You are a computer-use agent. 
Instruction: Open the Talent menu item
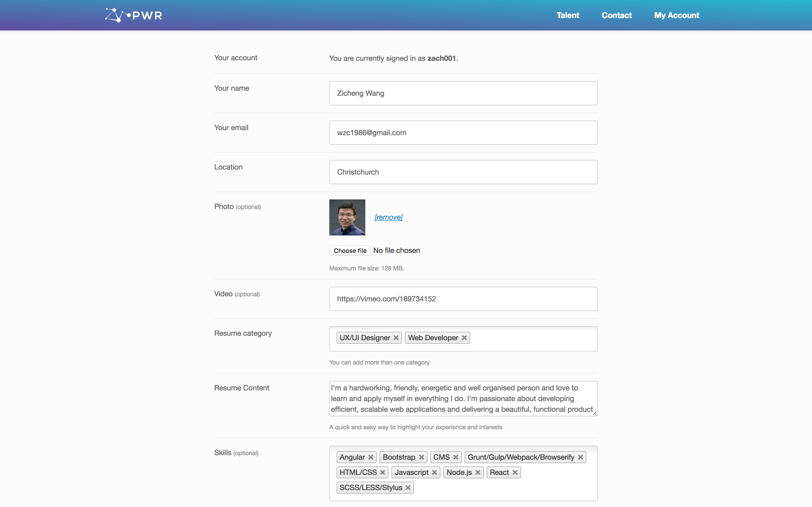coord(568,15)
